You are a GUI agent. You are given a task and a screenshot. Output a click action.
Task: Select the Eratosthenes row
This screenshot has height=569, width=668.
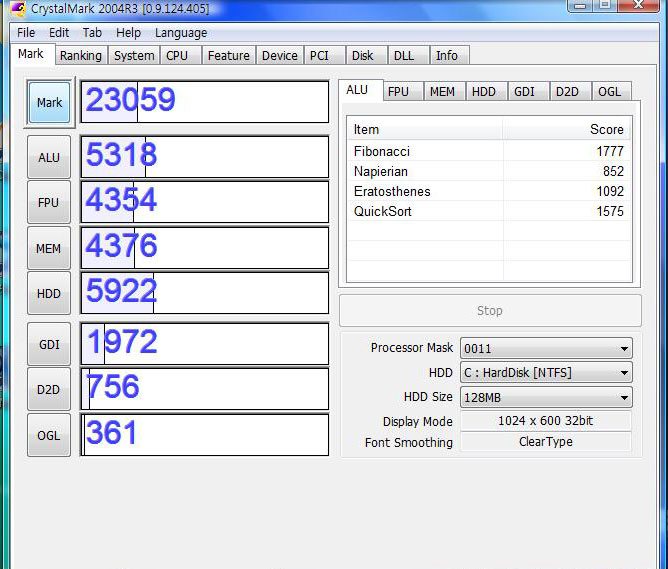[489, 191]
